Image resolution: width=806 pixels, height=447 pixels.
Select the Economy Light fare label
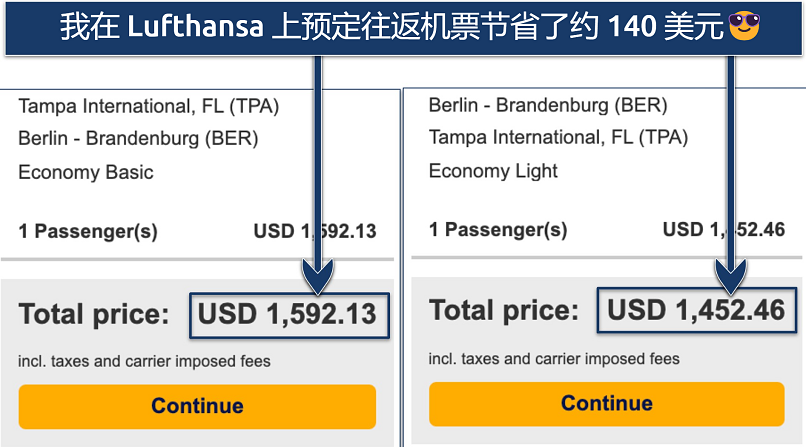click(x=493, y=171)
